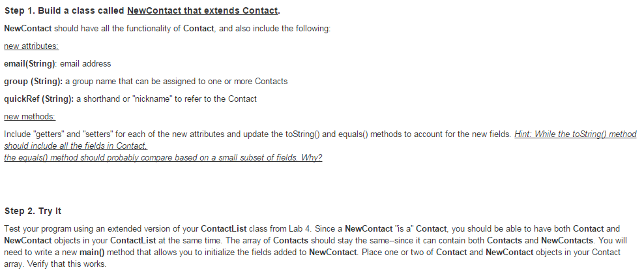Image resolution: width=644 pixels, height=276 pixels.
Task: Click the "Step 2. Try It" heading
Action: pos(33,211)
